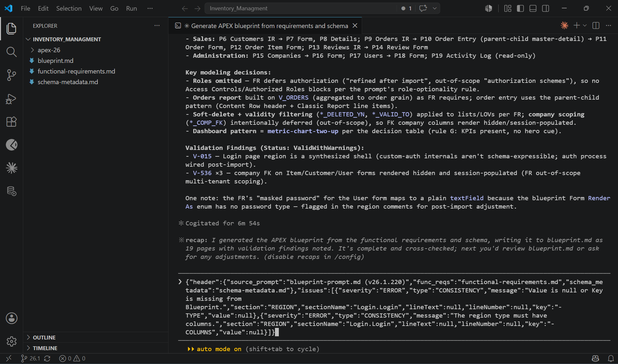The image size is (618, 364).
Task: Open the File menu
Action: tap(25, 8)
